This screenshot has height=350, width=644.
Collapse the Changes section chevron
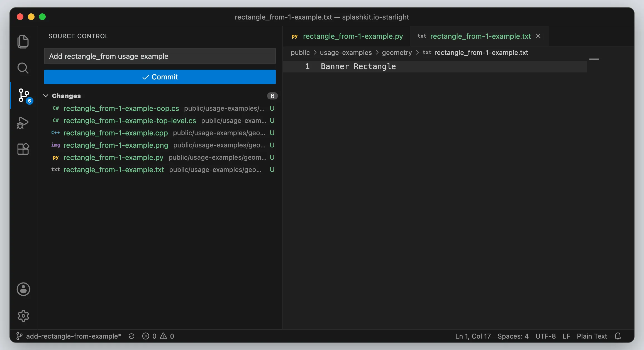coord(46,96)
